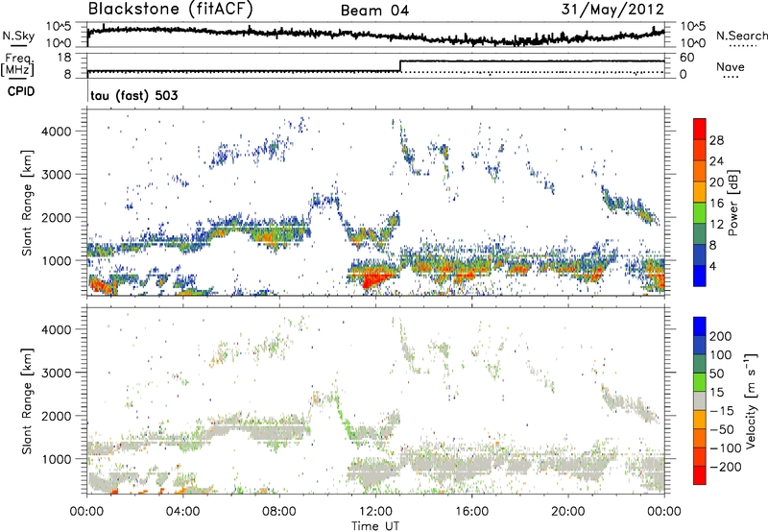Viewport: 768px width, 532px height.
Task: Pick the light green Power colorbar segment near 16
Action: pyautogui.click(x=700, y=213)
